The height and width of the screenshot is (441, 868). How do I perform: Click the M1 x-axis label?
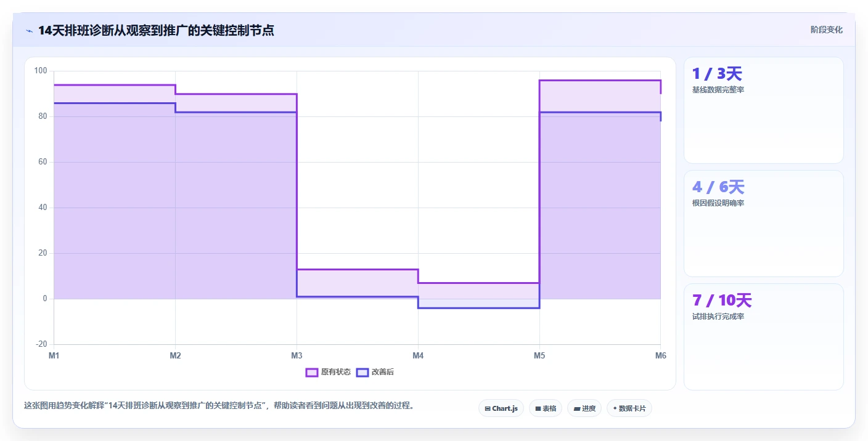tap(54, 355)
